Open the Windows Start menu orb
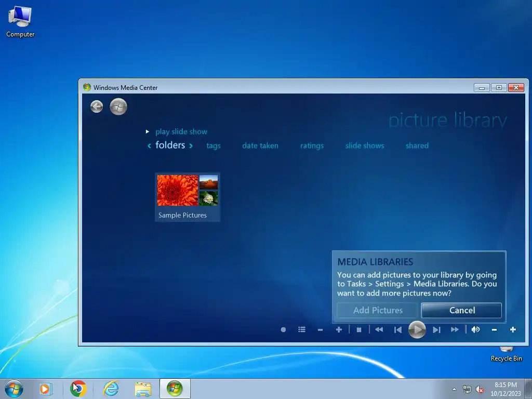The height and width of the screenshot is (399, 532). click(x=14, y=389)
